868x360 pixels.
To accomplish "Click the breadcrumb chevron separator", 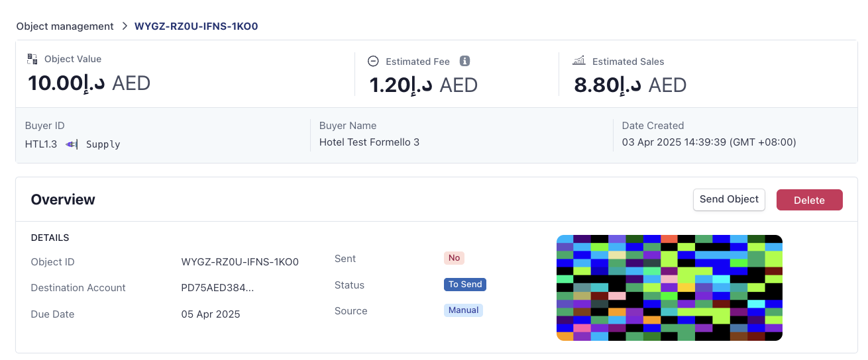I will coord(124,26).
